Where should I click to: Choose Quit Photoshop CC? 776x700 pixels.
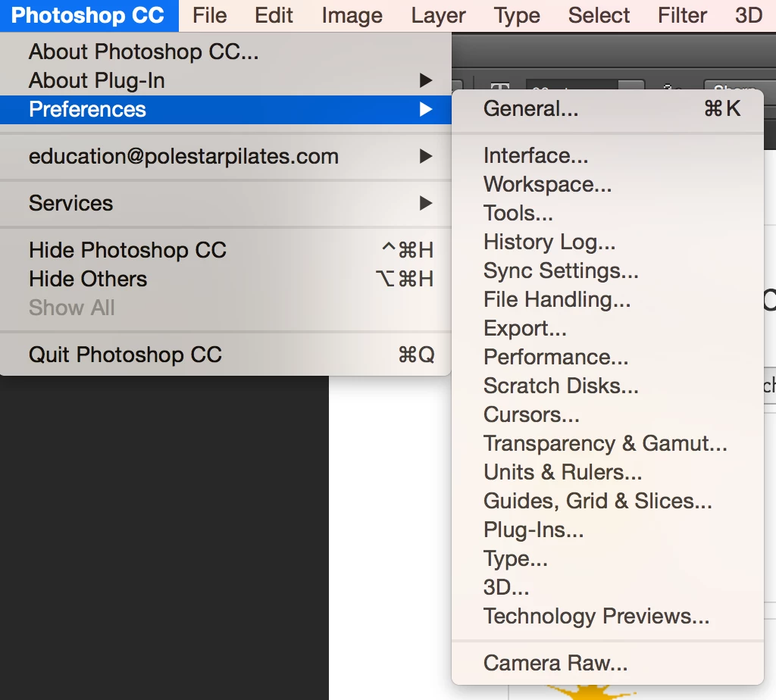(226, 355)
